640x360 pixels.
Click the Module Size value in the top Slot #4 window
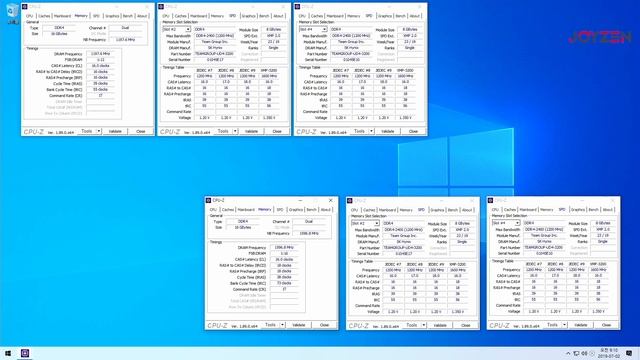point(410,29)
